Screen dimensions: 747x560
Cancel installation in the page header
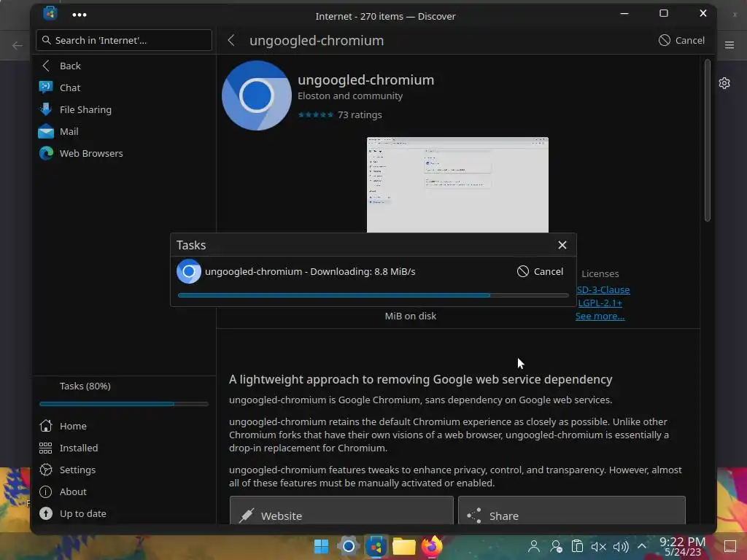point(681,41)
